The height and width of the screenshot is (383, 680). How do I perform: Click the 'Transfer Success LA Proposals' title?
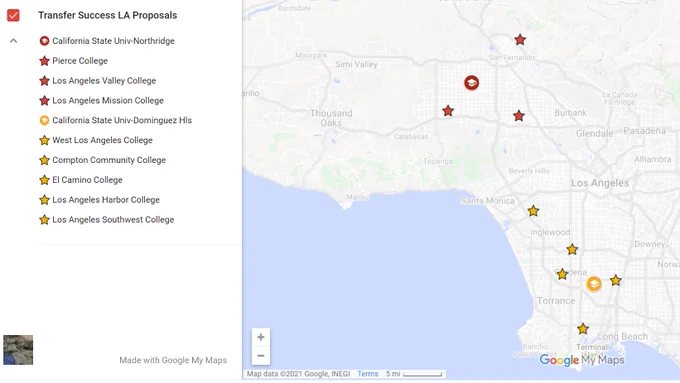108,15
